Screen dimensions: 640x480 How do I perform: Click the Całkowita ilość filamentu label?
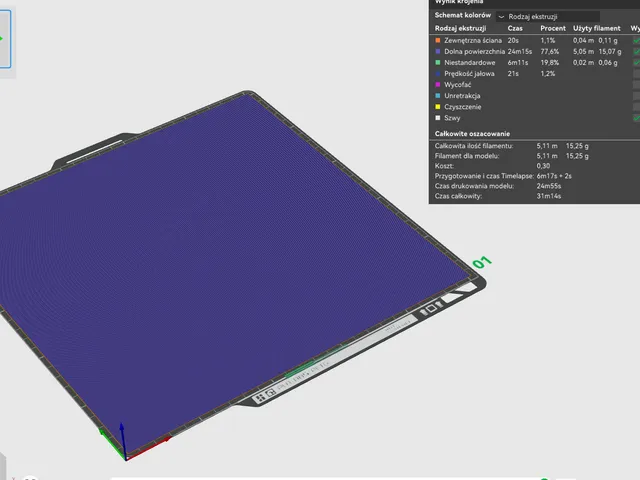(x=474, y=146)
